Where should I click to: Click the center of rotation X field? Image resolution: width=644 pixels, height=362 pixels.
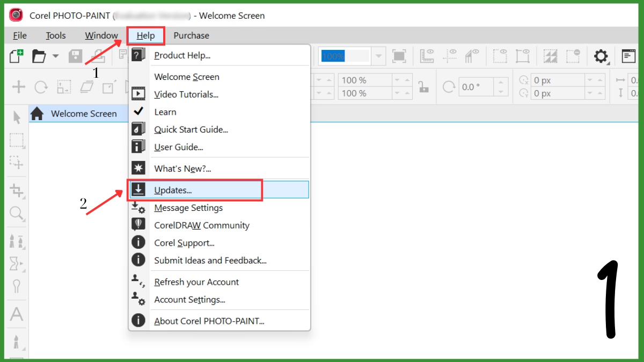coord(558,80)
